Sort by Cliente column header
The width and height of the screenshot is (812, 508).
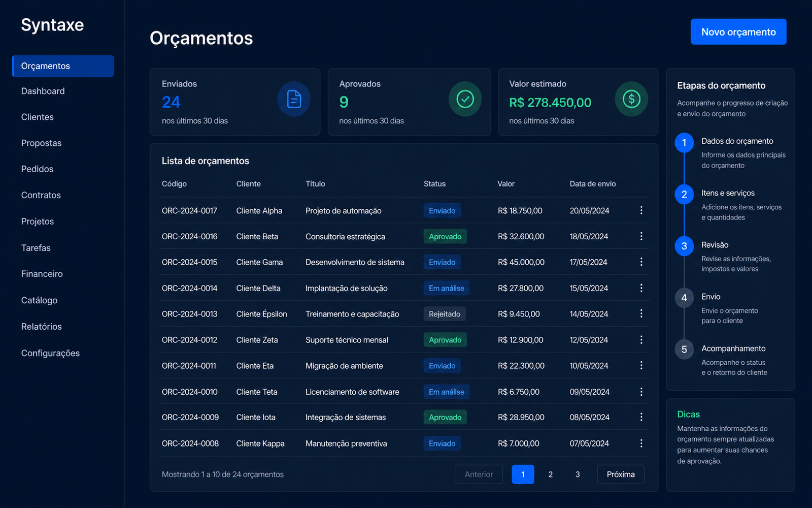tap(249, 184)
